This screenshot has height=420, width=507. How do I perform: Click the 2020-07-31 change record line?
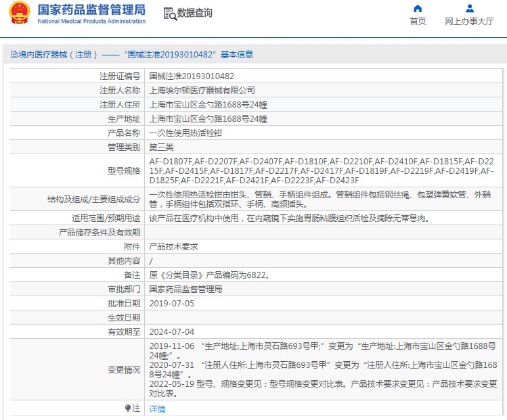pyautogui.click(x=323, y=370)
